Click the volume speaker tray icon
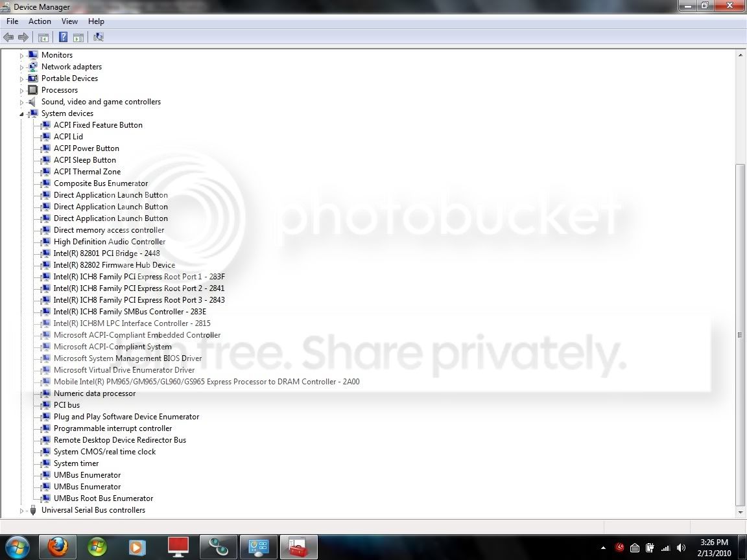Image resolution: width=747 pixels, height=560 pixels. pos(682,548)
